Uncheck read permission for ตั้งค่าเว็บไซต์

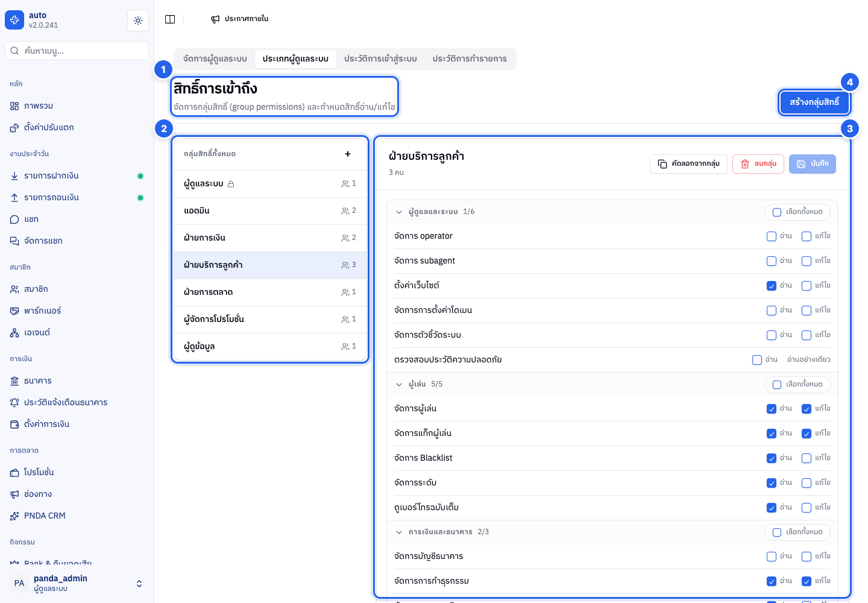pos(772,286)
